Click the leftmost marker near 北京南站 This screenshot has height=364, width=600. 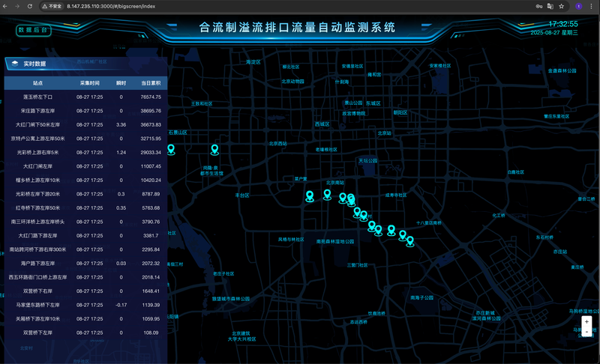click(x=309, y=195)
